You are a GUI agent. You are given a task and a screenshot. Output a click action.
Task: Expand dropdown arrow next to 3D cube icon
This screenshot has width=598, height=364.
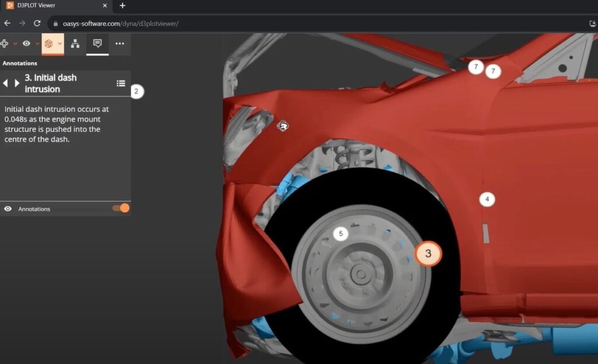point(60,44)
